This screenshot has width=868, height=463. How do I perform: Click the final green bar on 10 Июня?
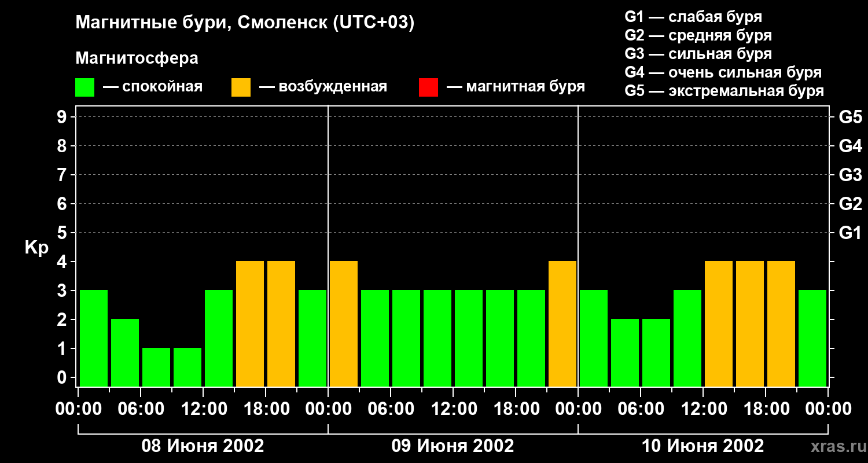pos(812,338)
